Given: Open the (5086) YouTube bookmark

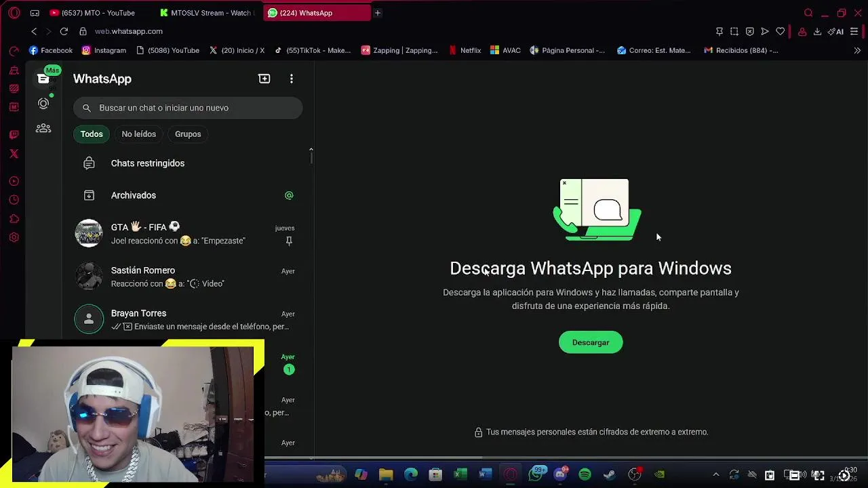Looking at the screenshot, I should click(167, 50).
